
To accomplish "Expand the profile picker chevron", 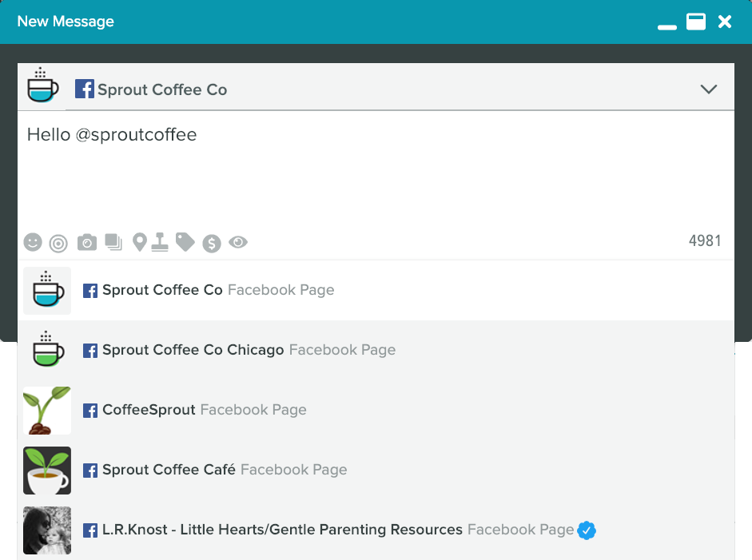I will [x=708, y=89].
